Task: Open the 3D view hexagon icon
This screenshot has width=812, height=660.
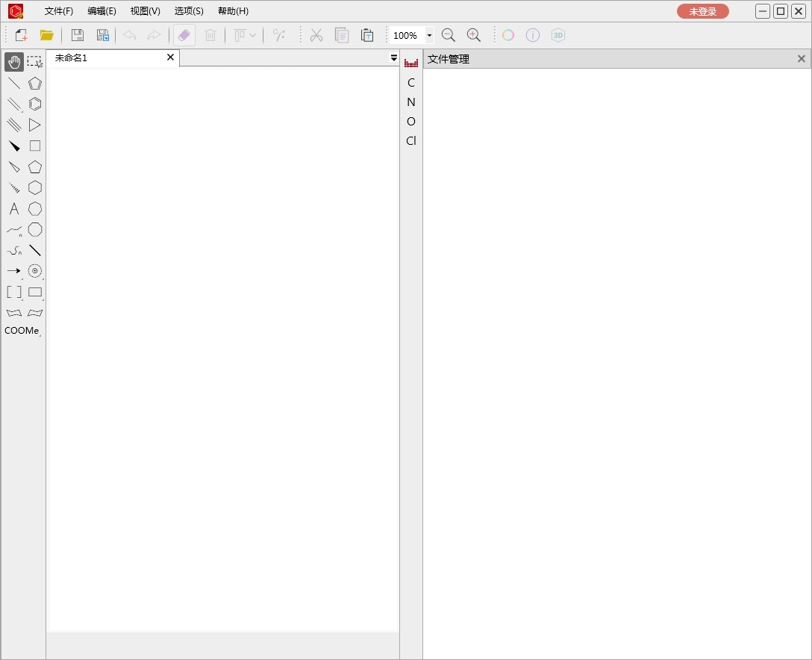Action: [x=558, y=35]
